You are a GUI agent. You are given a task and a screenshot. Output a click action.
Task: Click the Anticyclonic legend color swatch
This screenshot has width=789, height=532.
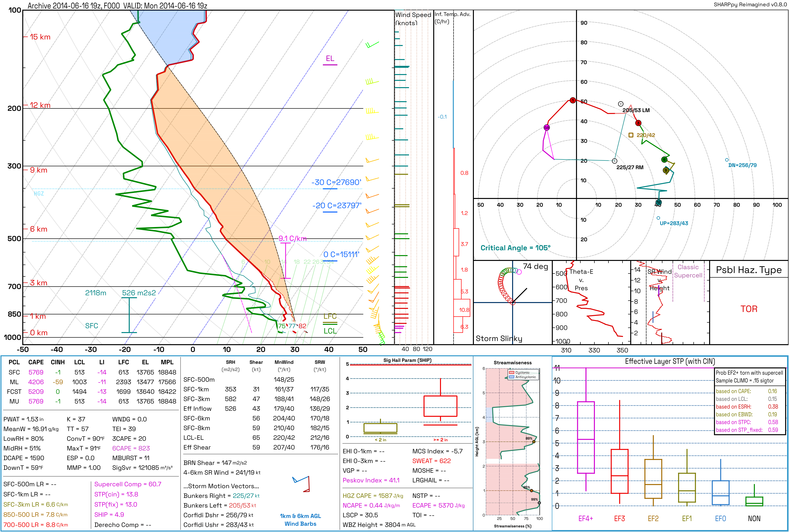(512, 377)
